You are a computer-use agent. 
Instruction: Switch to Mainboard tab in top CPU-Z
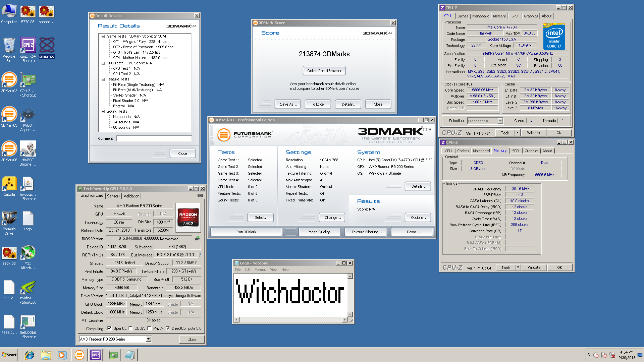481,16
